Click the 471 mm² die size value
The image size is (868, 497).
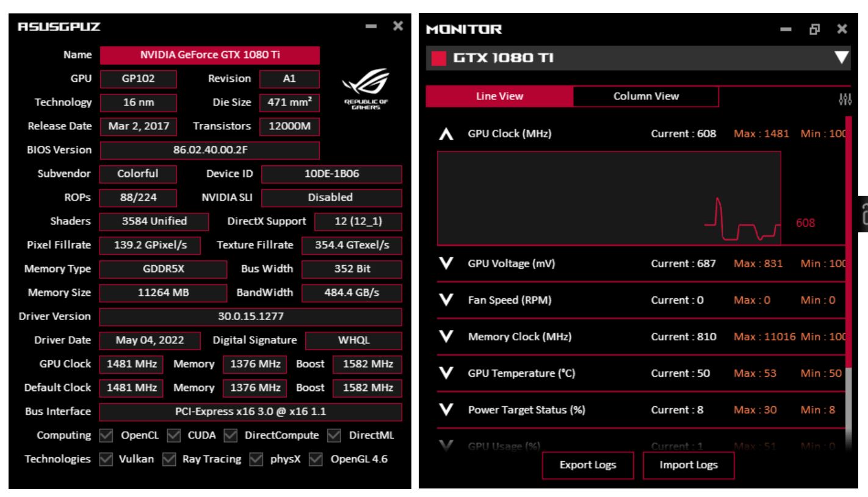290,102
